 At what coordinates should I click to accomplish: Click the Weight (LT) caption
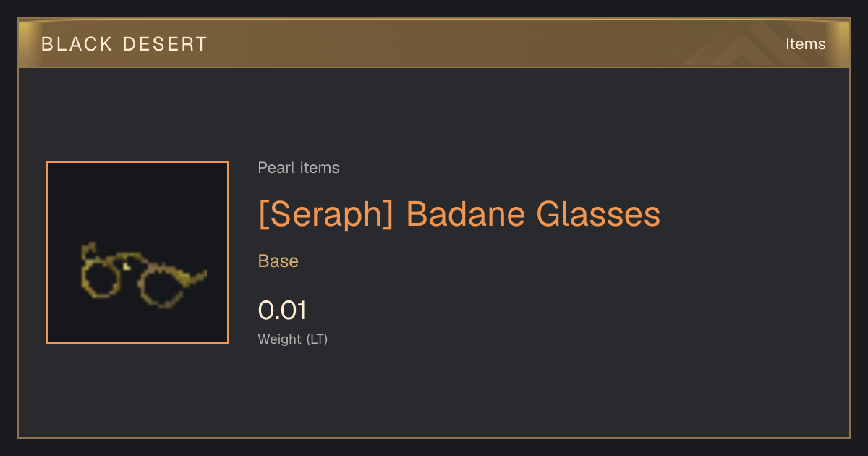click(x=293, y=339)
